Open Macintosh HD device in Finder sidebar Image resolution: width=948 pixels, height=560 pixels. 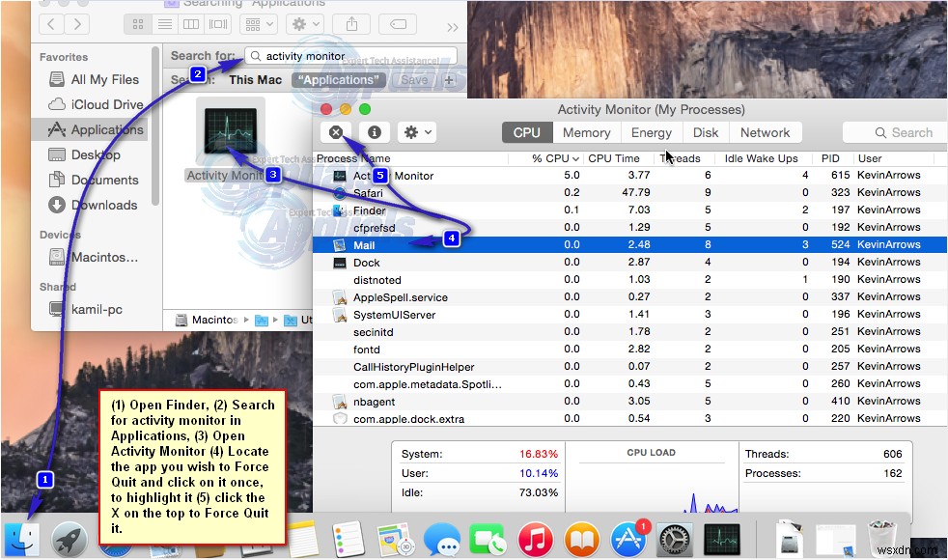point(94,257)
